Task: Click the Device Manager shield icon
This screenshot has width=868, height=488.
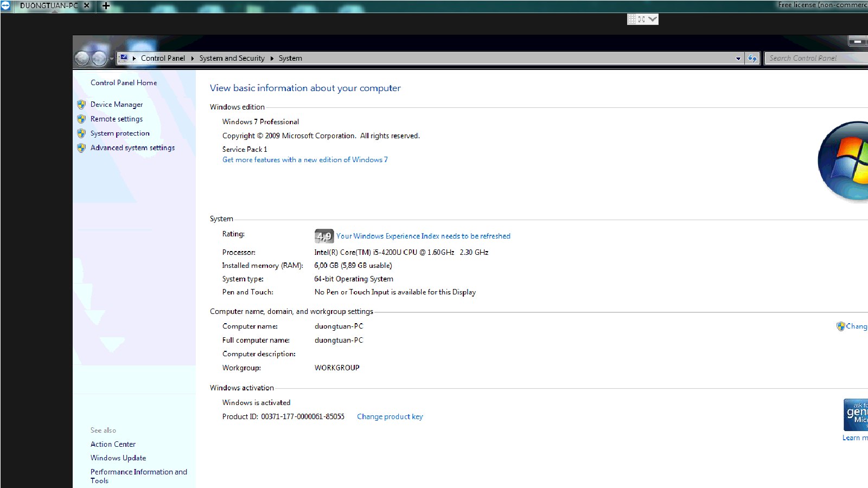Action: [x=81, y=105]
